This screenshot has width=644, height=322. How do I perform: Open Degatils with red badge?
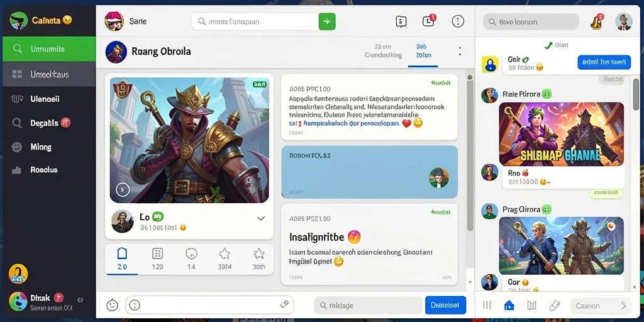(49, 123)
